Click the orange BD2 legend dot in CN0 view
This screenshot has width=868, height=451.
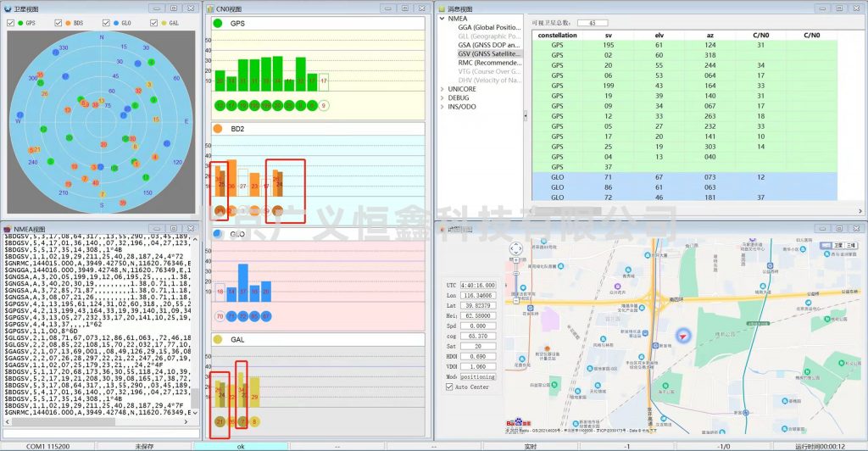click(217, 128)
